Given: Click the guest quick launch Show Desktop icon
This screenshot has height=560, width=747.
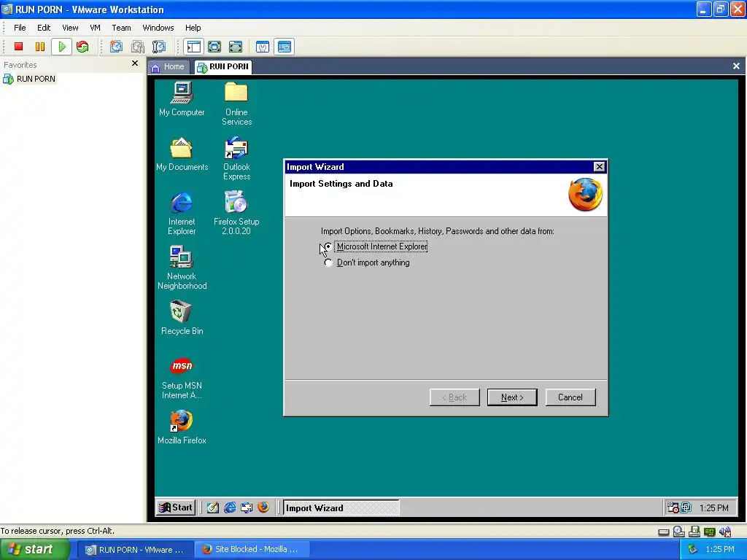Looking at the screenshot, I should [213, 507].
